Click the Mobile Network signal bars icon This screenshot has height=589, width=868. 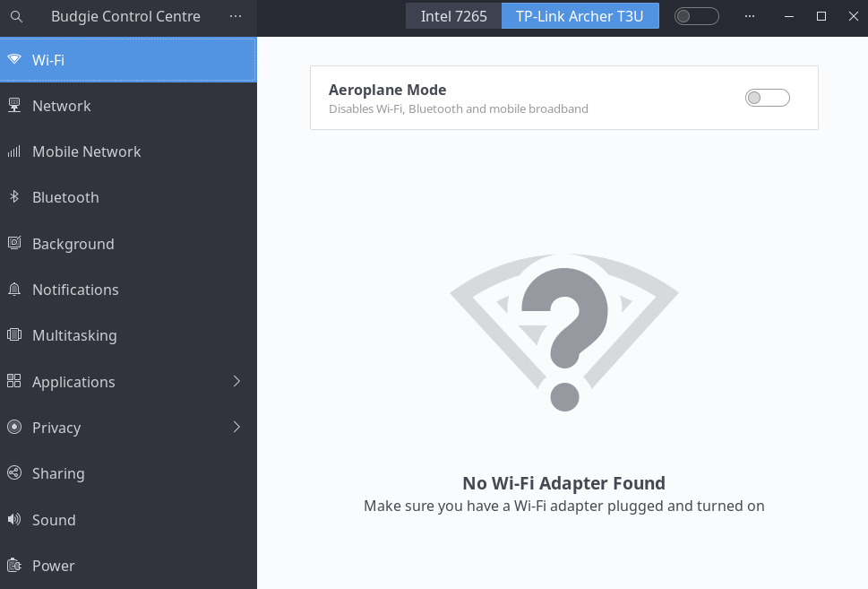(14, 152)
